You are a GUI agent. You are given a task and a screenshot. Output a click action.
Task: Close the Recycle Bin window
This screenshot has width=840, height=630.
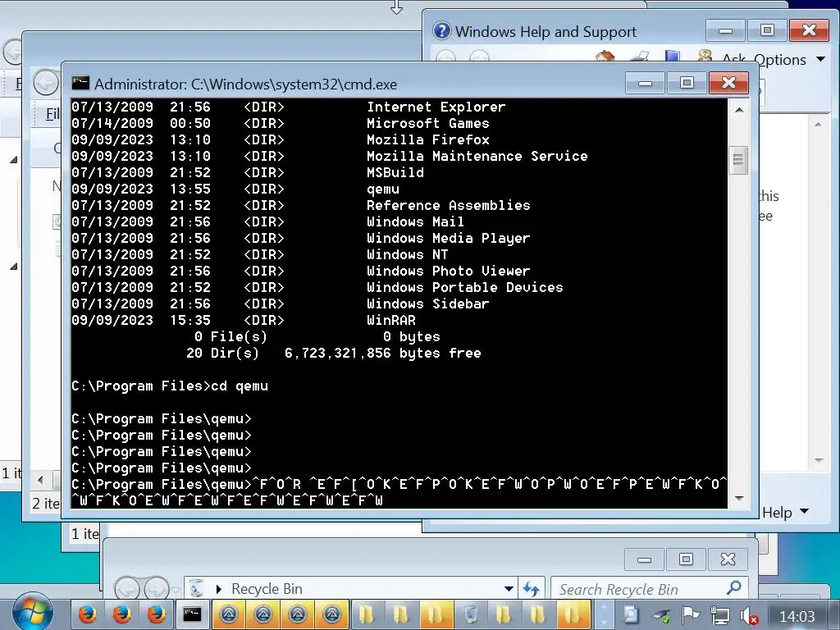coord(728,559)
